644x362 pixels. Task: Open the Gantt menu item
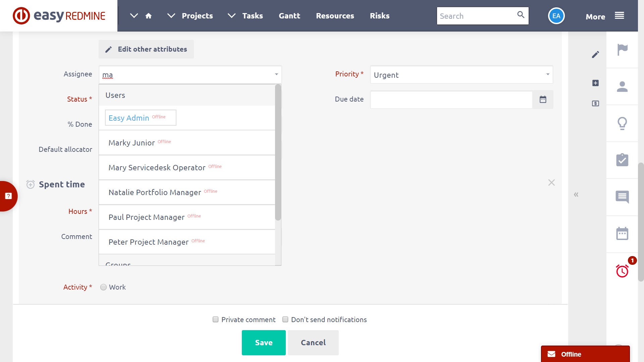pyautogui.click(x=289, y=16)
